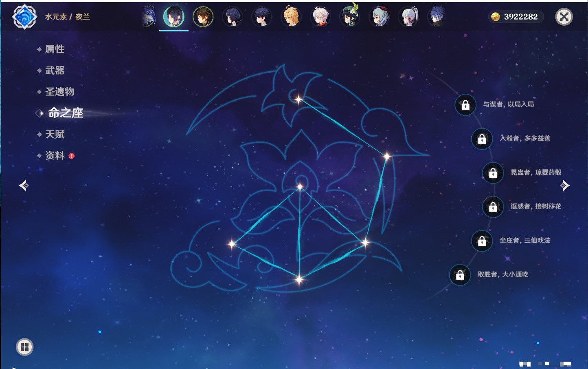Open constellation text 与谋者, 以局入局
The height and width of the screenshot is (369, 588).
coord(509,104)
